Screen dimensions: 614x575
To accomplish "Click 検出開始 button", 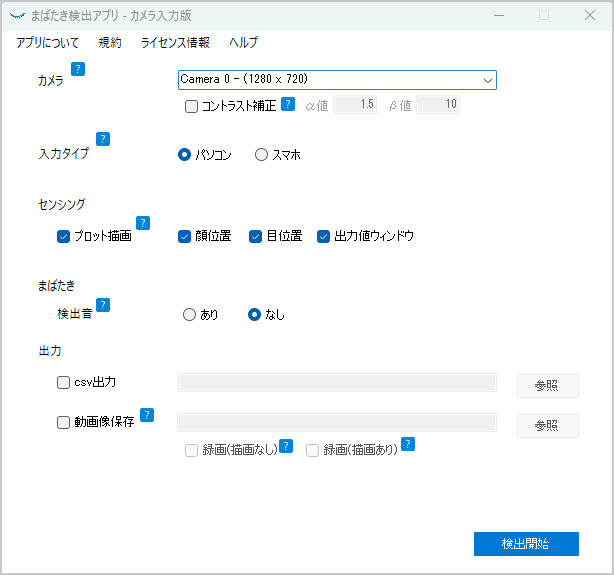I will [526, 544].
